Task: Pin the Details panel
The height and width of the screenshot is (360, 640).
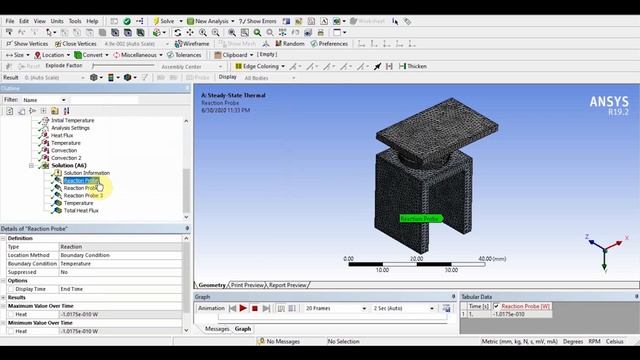Action: click(187, 229)
